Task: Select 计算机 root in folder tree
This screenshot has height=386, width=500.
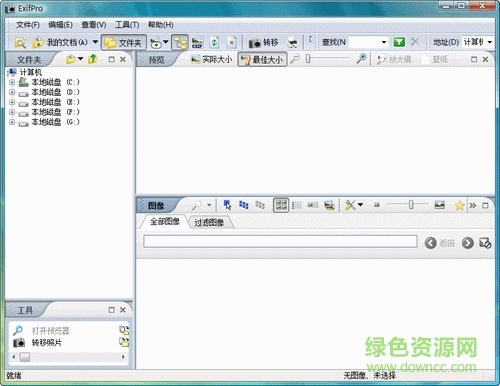Action: coord(30,72)
